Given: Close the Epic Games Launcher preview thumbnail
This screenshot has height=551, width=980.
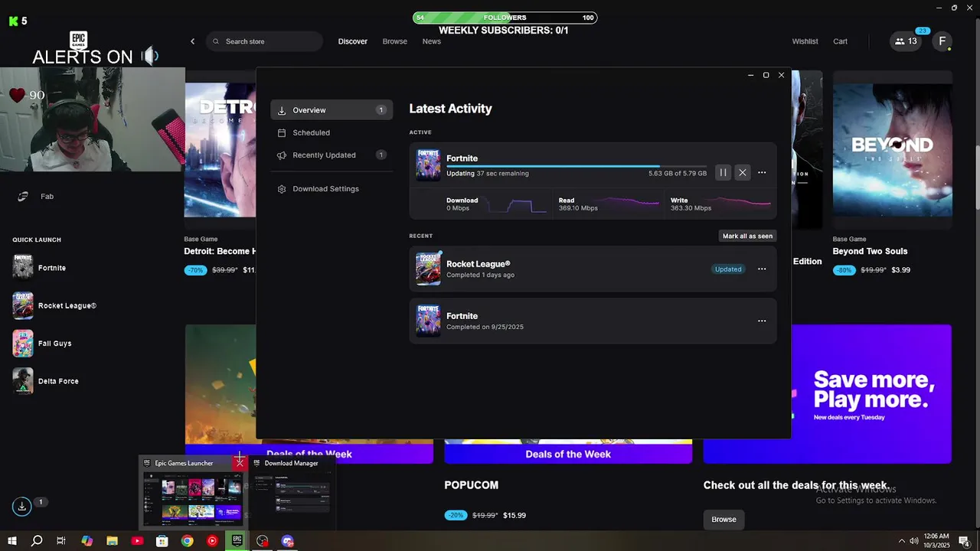Looking at the screenshot, I should (240, 463).
